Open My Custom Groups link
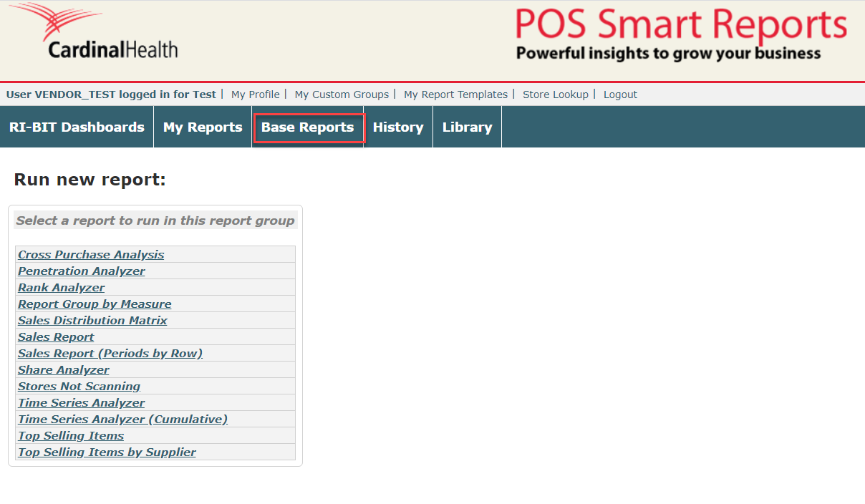 (342, 94)
